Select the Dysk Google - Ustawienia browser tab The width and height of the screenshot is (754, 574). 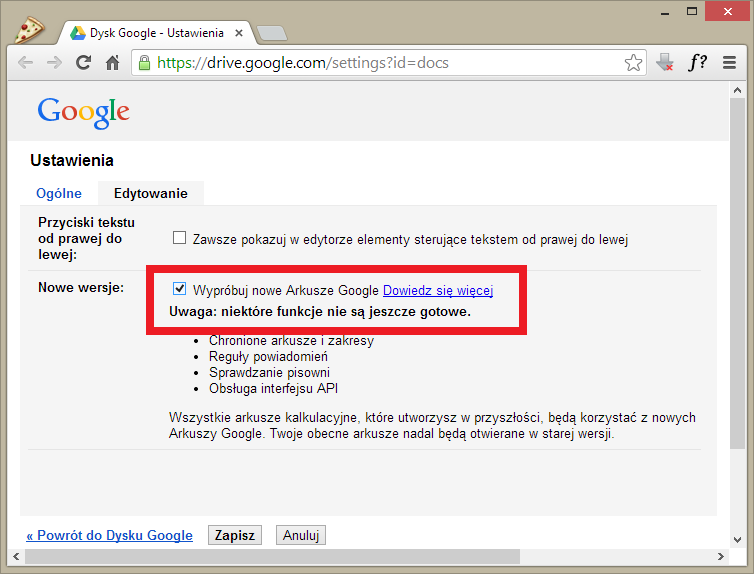157,33
